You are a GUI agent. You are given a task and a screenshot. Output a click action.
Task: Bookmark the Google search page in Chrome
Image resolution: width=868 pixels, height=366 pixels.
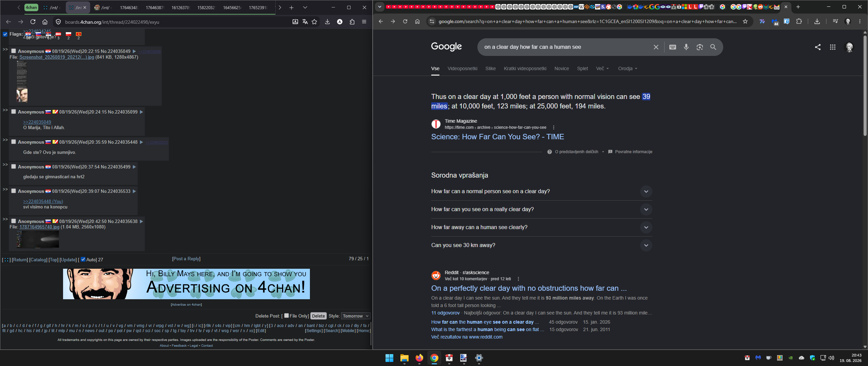point(745,21)
